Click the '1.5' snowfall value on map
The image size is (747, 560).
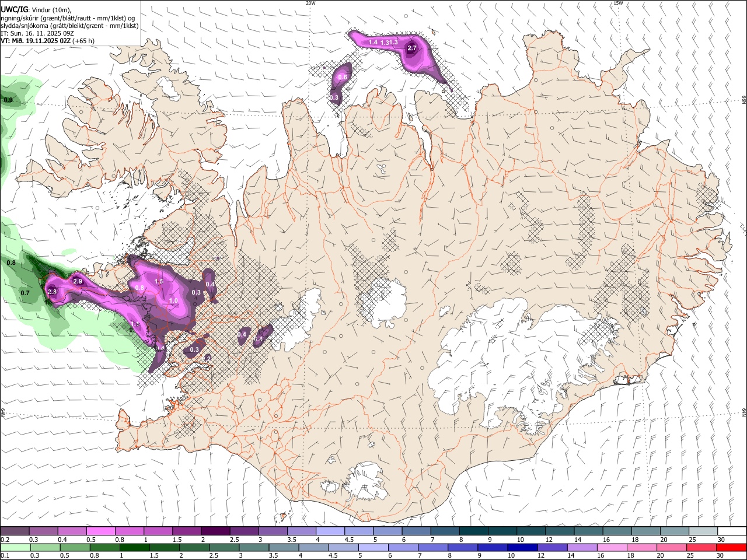[x=159, y=282]
